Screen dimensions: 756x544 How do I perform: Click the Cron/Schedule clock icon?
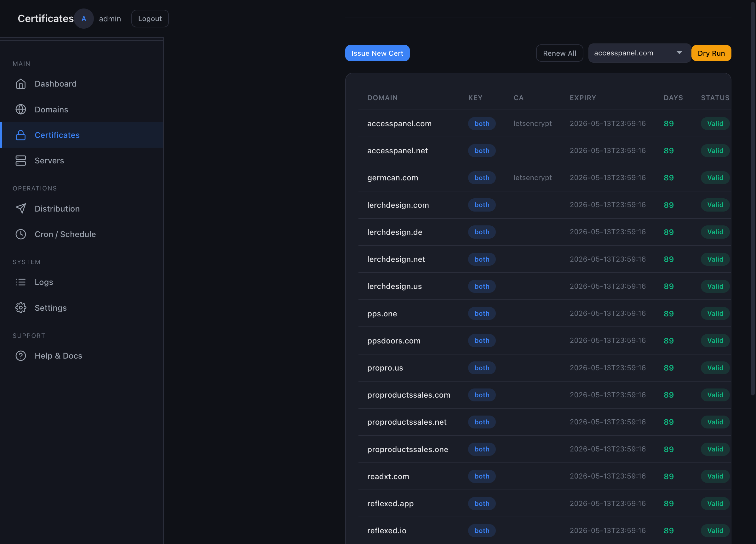click(x=21, y=234)
